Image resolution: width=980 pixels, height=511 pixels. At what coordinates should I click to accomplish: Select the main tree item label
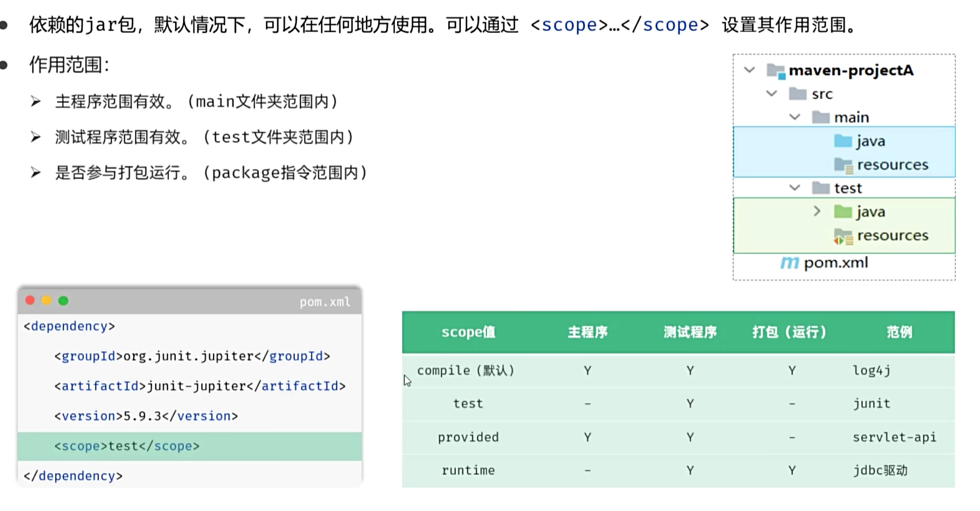click(x=851, y=118)
